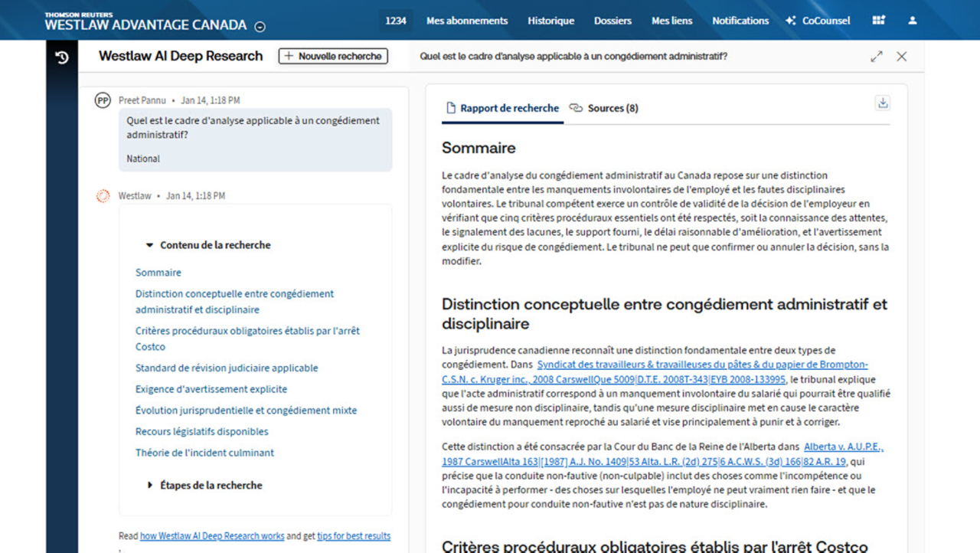Close the research report panel

coord(901,57)
